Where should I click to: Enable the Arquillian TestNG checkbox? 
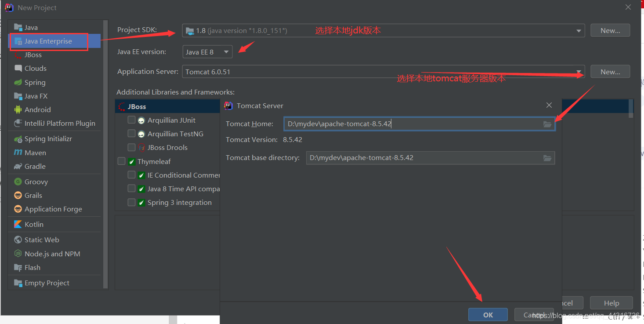point(131,133)
